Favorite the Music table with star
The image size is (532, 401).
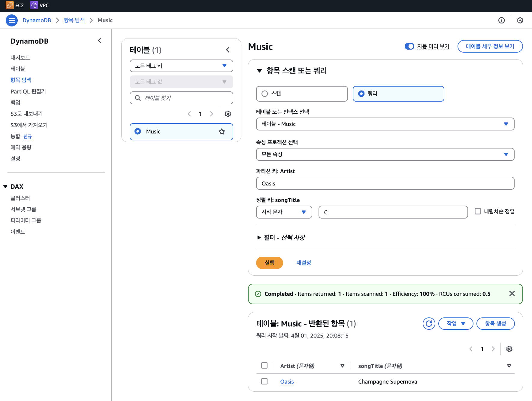(x=222, y=132)
